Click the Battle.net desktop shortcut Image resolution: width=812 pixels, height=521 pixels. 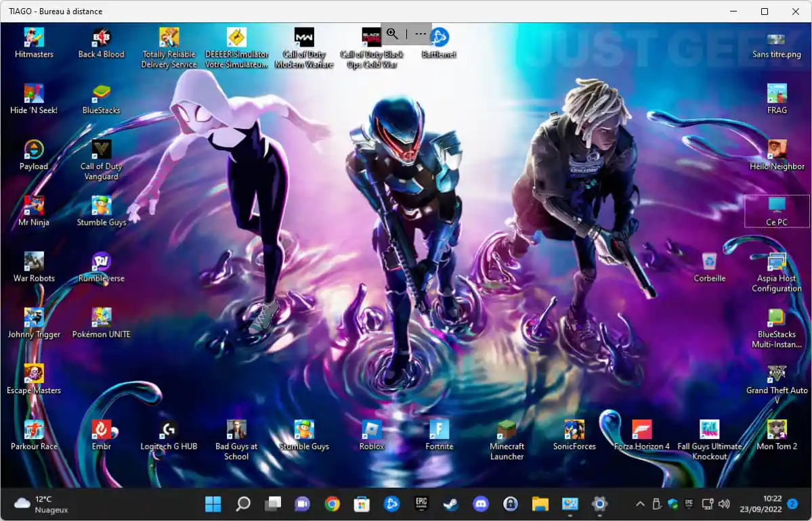tap(439, 43)
